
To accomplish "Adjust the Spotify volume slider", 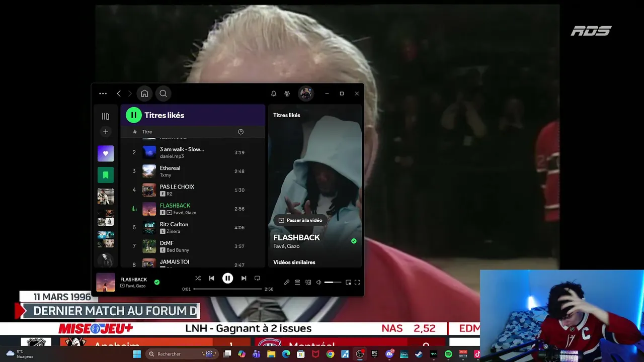I will click(333, 283).
